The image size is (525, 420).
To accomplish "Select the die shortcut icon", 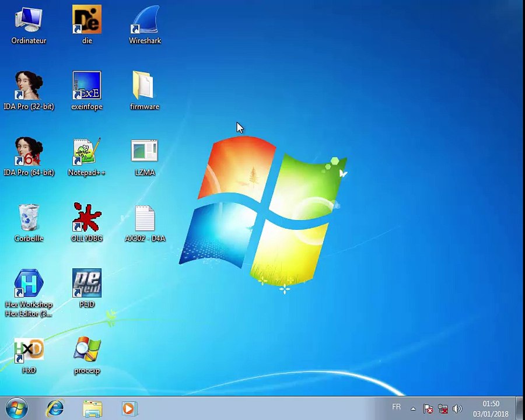I will [87, 25].
